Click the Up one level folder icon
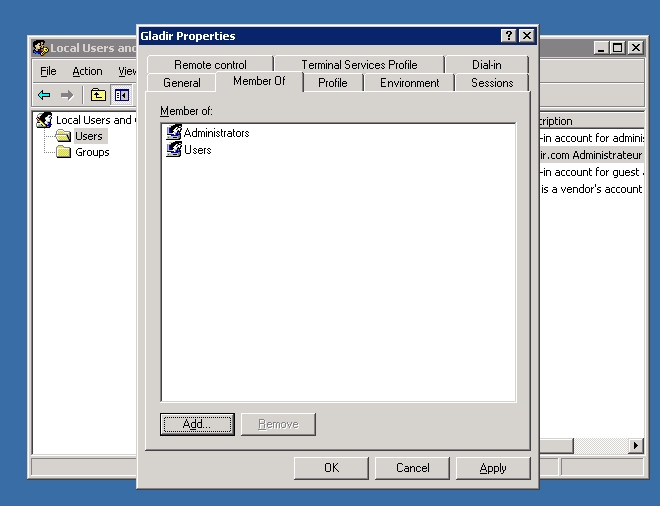660x506 pixels. (98, 95)
